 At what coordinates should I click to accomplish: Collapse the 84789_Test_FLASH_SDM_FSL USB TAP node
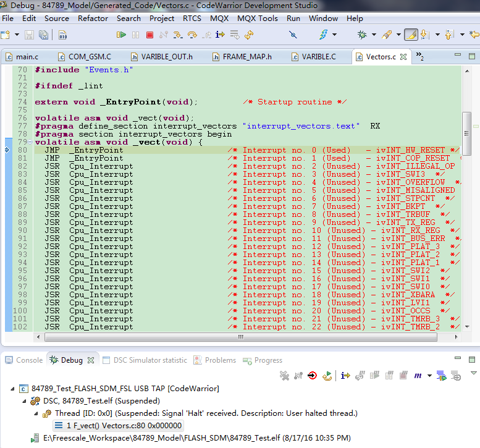coord(12,389)
